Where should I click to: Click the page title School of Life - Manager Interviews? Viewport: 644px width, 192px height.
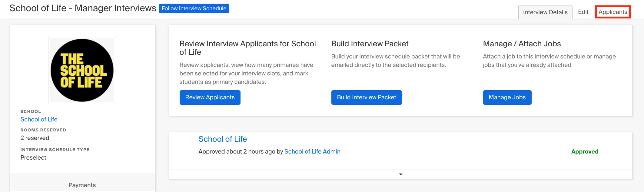83,8
